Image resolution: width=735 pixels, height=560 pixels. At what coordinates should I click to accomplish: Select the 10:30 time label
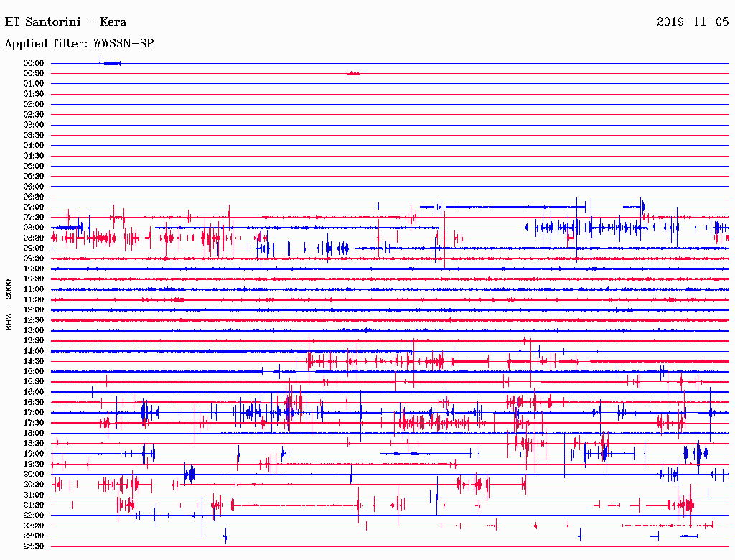pyautogui.click(x=33, y=279)
